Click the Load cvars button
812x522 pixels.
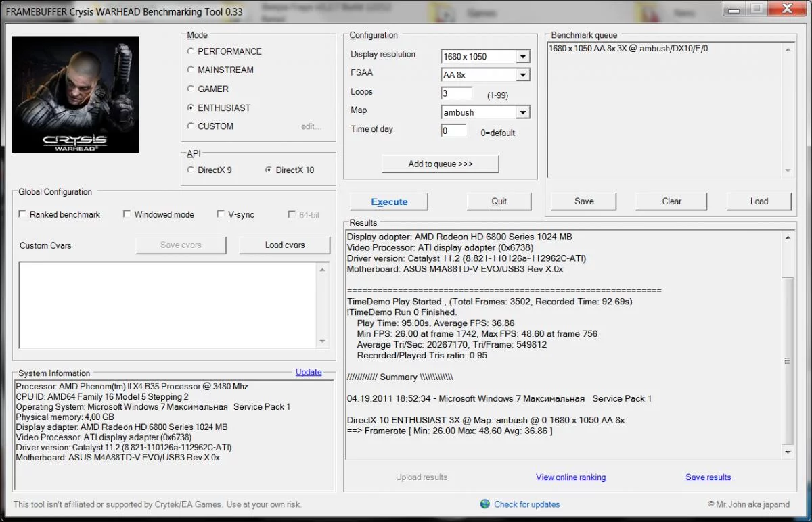tap(284, 245)
